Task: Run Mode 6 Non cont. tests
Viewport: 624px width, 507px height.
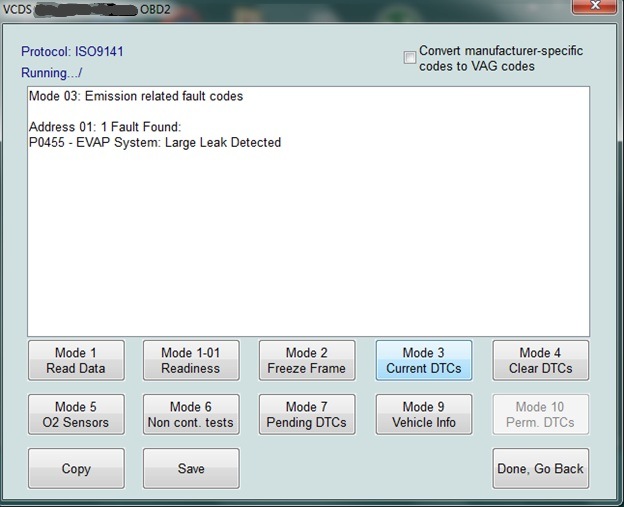Action: (191, 414)
